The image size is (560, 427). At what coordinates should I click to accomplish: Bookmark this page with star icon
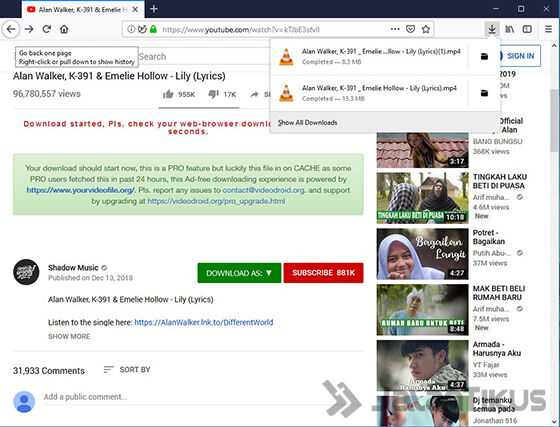(x=426, y=29)
